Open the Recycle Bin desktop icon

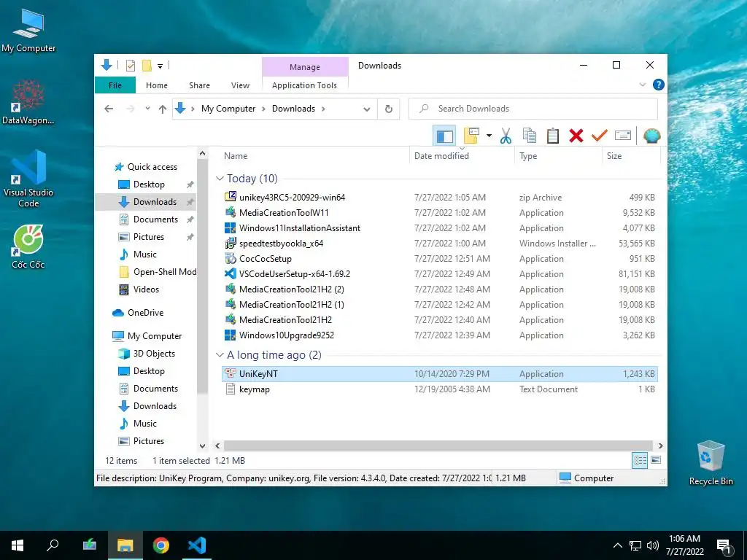point(711,463)
